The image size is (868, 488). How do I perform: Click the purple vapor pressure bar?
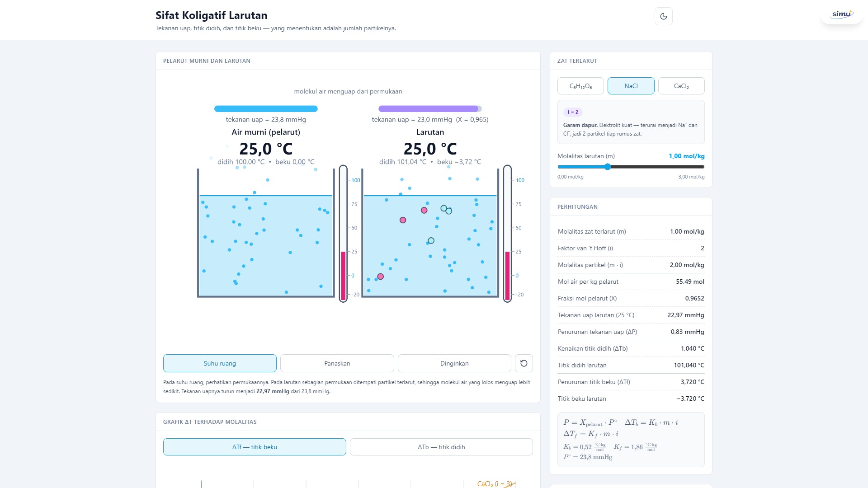[x=430, y=109]
